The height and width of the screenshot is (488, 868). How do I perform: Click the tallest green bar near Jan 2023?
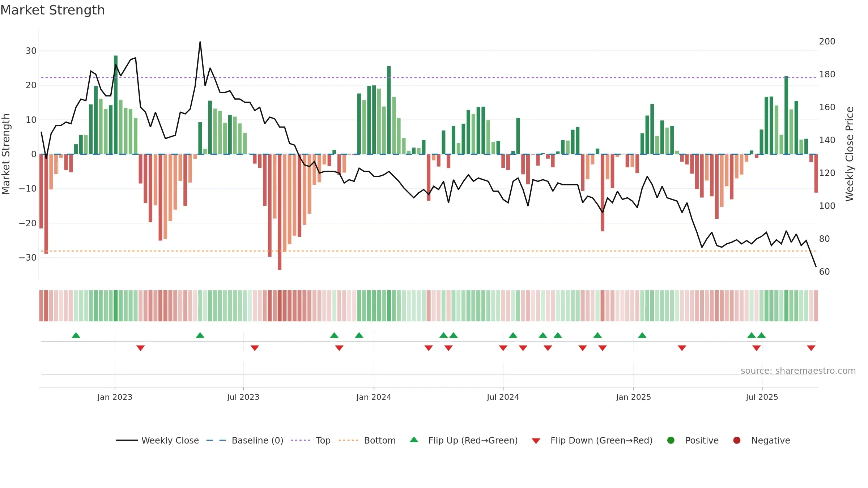(116, 105)
